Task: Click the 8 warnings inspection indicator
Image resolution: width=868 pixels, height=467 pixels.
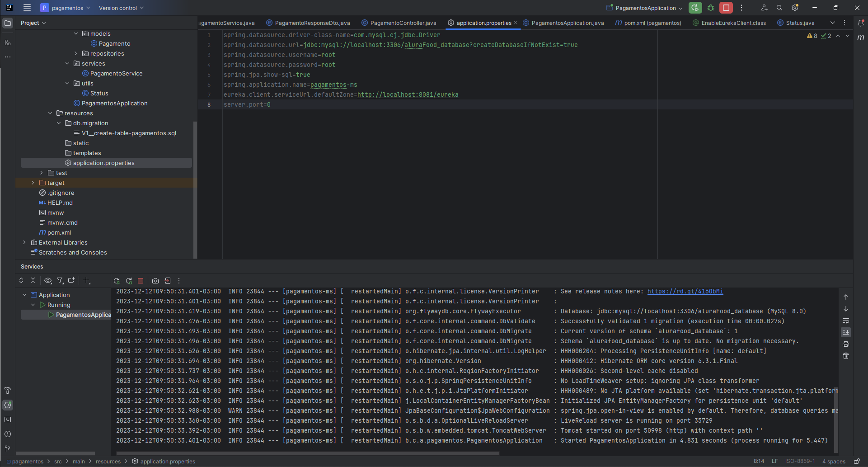Action: (812, 36)
